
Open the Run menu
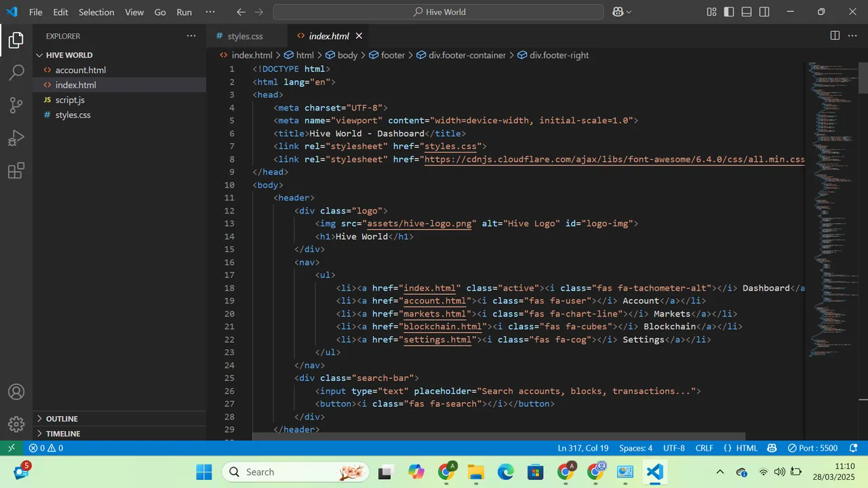(x=184, y=12)
